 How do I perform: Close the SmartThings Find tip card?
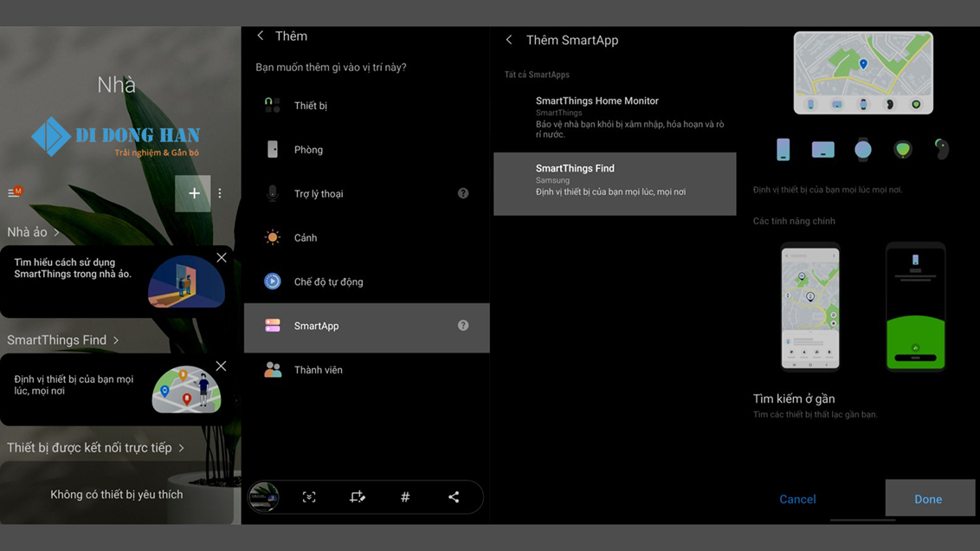point(222,366)
